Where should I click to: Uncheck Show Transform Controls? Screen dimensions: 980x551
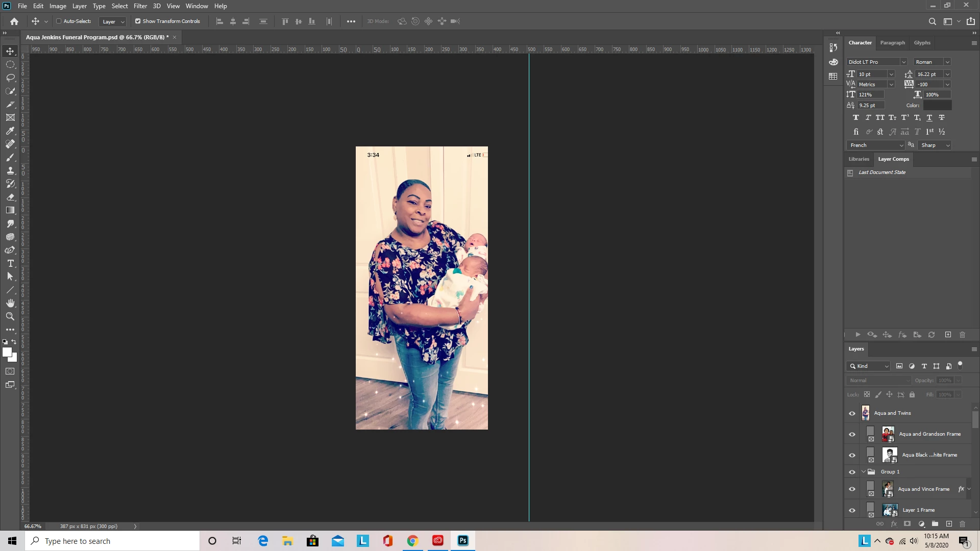138,21
